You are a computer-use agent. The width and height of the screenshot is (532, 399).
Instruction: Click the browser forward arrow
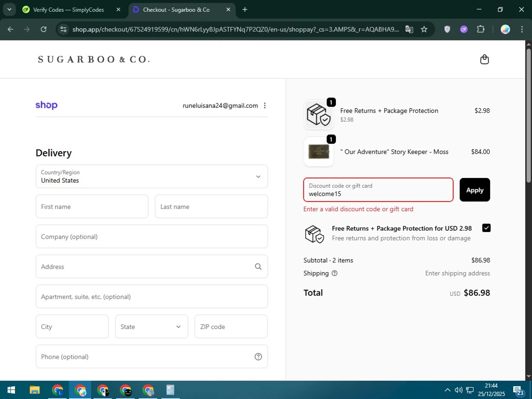[27, 29]
